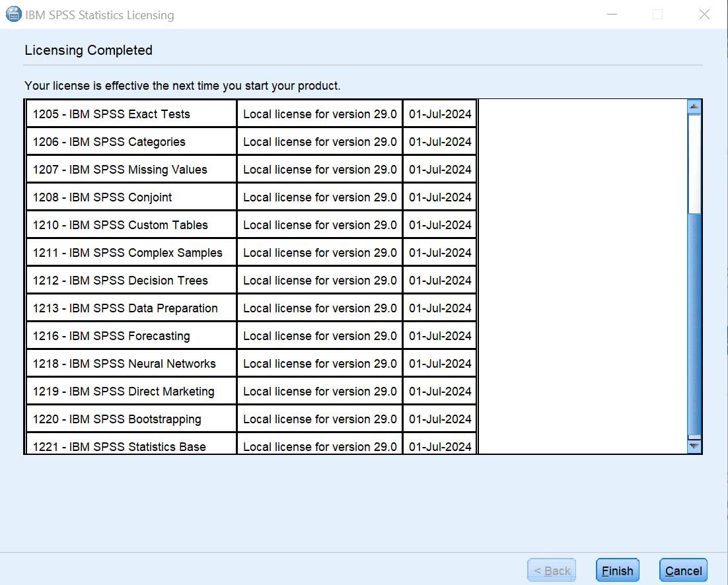The image size is (728, 585).
Task: Click the scrollbar up arrow in the license list
Action: pyautogui.click(x=694, y=107)
